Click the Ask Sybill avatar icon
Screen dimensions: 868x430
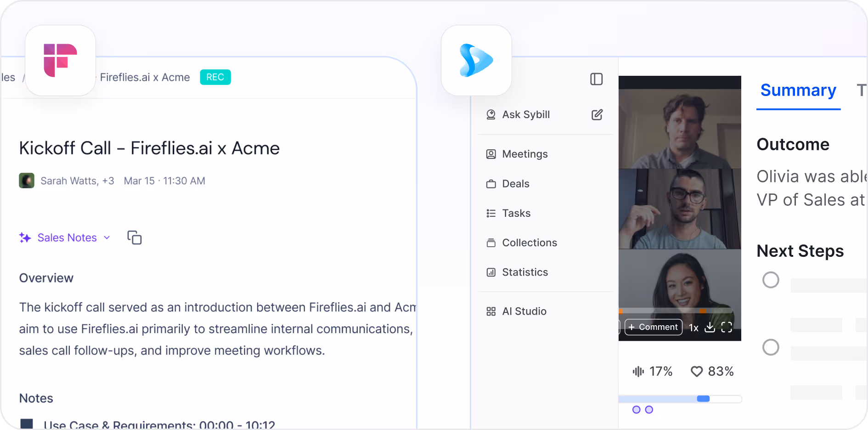point(491,114)
